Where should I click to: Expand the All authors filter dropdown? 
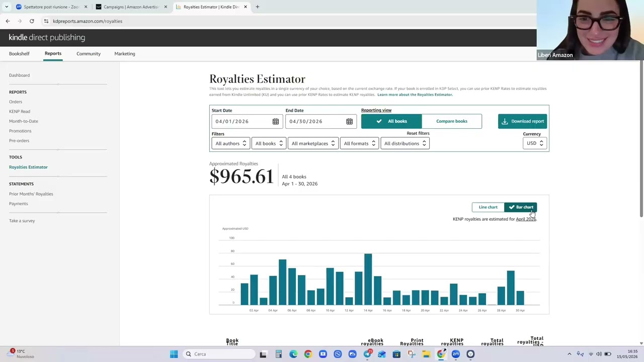click(x=230, y=143)
